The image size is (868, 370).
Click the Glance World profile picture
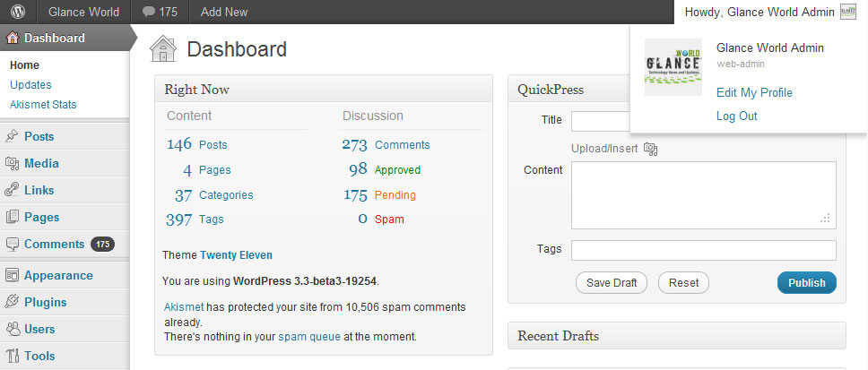click(x=673, y=67)
